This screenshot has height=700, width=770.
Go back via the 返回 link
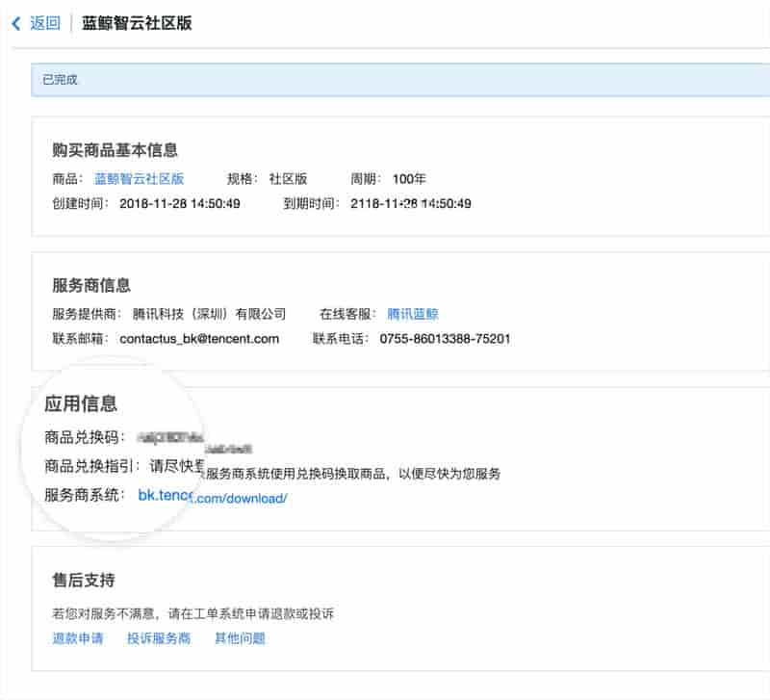44,23
